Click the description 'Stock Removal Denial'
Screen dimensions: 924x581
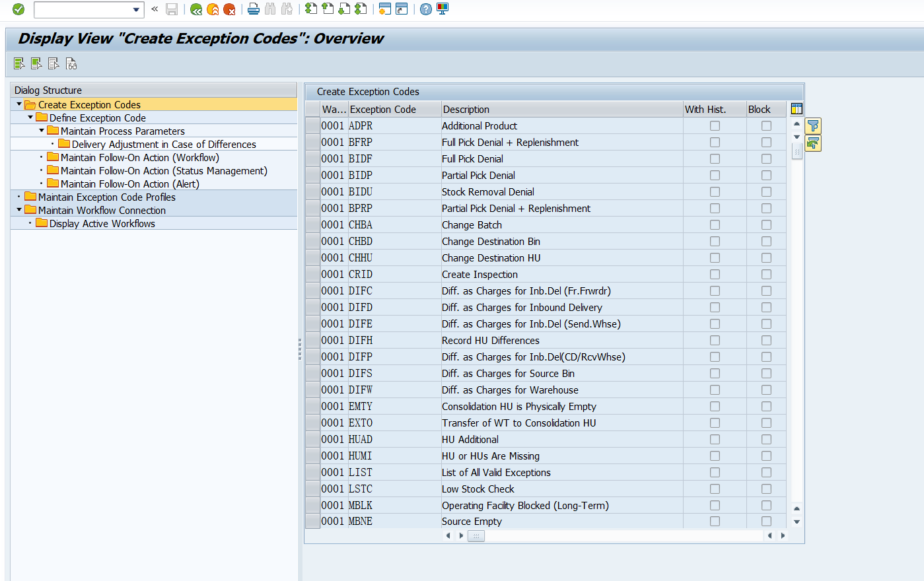pyautogui.click(x=488, y=191)
